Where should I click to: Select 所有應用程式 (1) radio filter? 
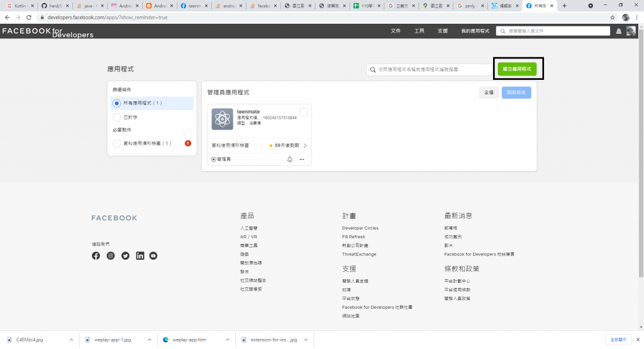point(116,104)
